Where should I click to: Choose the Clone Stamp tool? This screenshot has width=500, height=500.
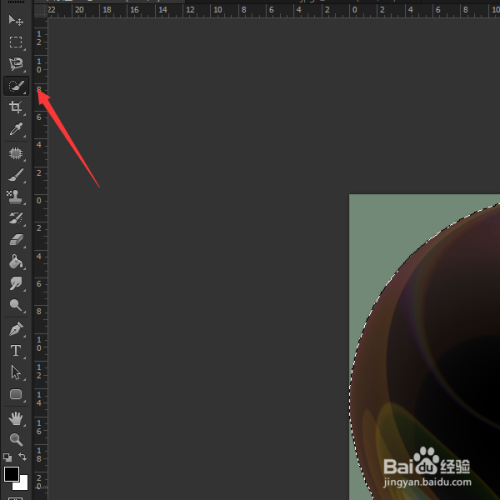[x=16, y=197]
